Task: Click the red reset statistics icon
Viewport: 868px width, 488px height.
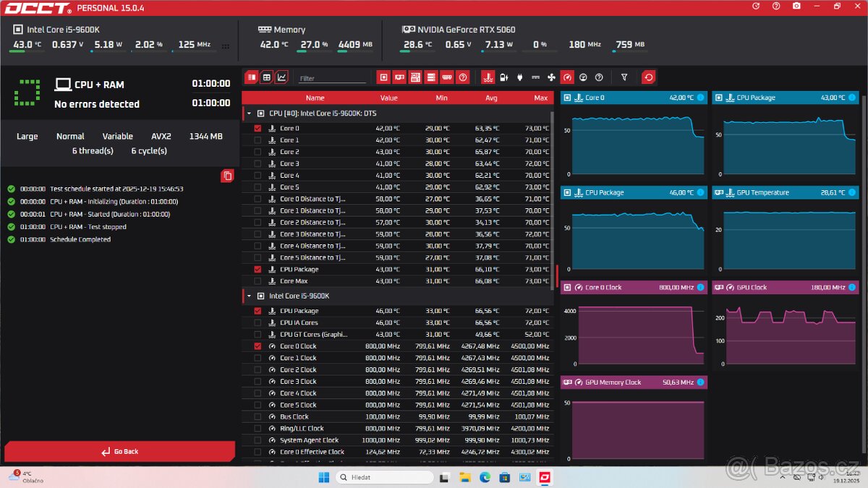Action: pyautogui.click(x=649, y=77)
